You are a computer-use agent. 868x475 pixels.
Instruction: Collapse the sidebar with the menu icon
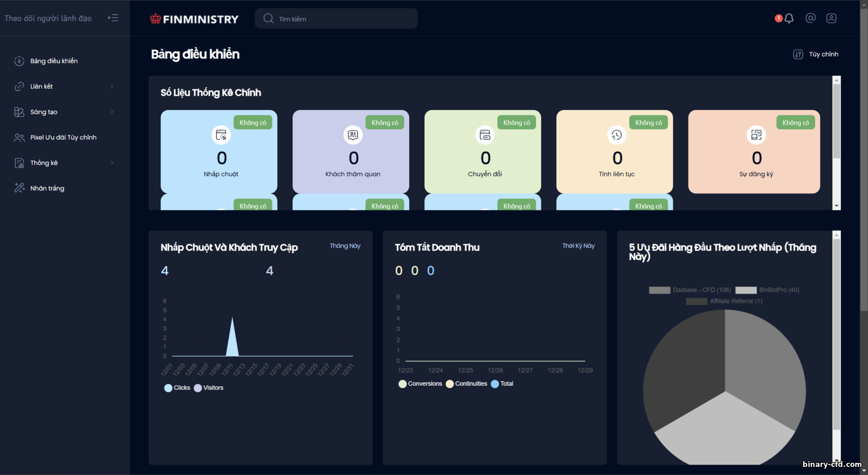(113, 18)
